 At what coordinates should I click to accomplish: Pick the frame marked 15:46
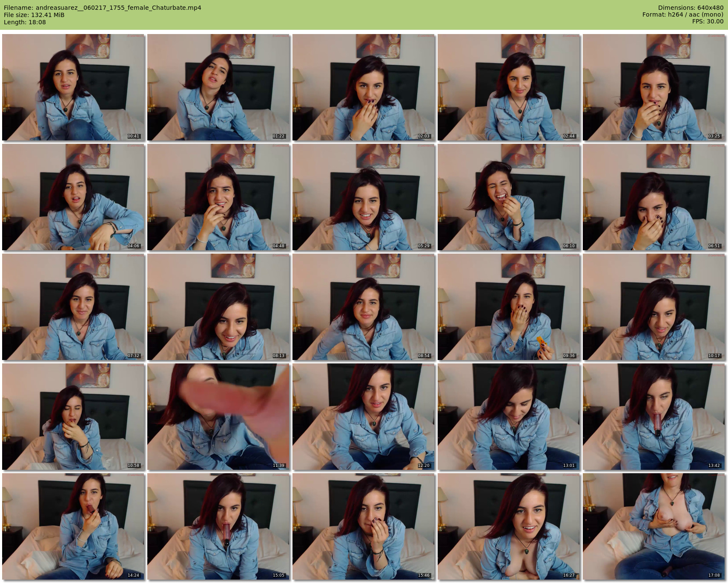coord(364,526)
